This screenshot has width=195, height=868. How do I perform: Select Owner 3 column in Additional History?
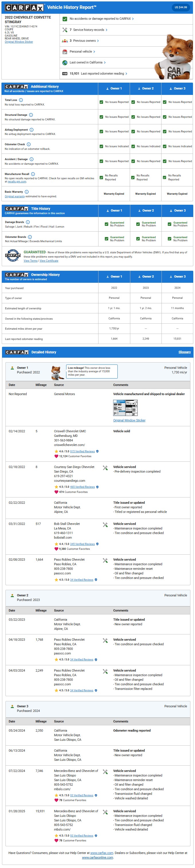177,89
